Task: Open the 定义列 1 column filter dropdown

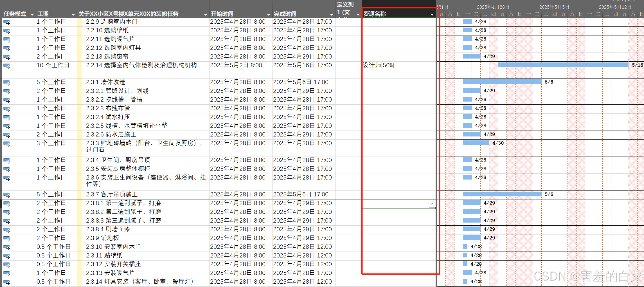Action: pos(358,14)
